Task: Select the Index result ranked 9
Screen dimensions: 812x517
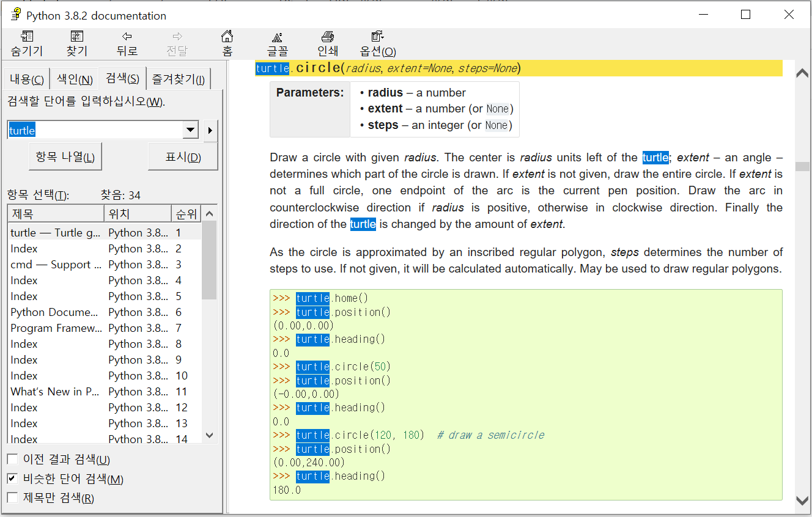Action: coord(105,360)
